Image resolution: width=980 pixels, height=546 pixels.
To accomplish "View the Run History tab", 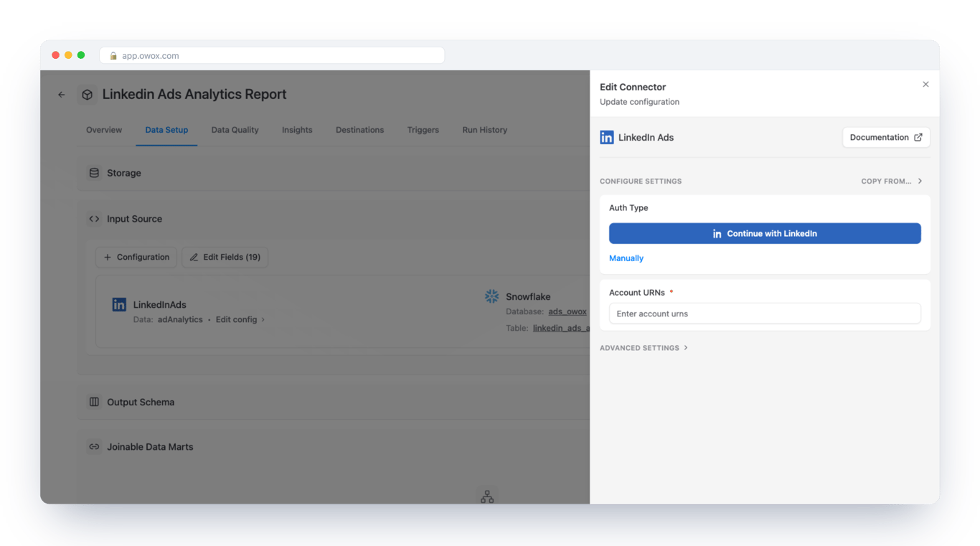I will tap(484, 130).
